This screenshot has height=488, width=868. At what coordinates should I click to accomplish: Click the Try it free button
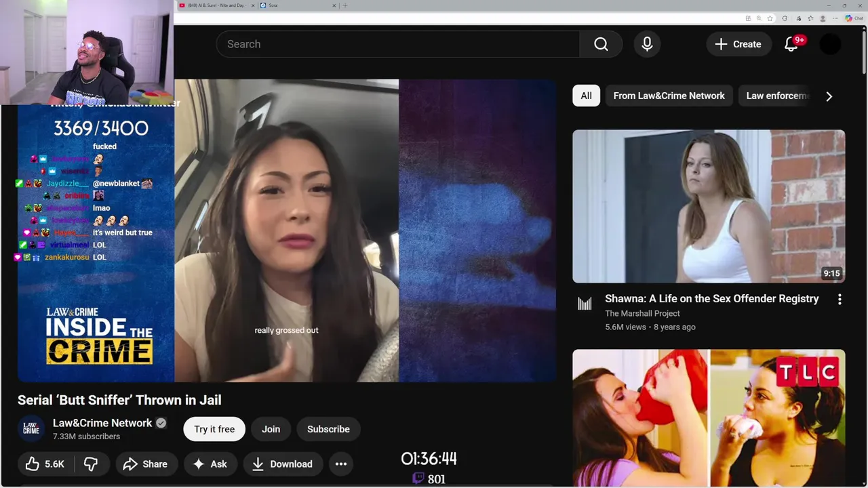(214, 429)
